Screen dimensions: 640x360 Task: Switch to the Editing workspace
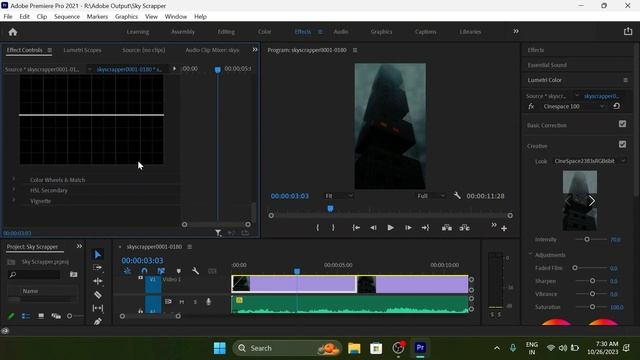point(226,32)
